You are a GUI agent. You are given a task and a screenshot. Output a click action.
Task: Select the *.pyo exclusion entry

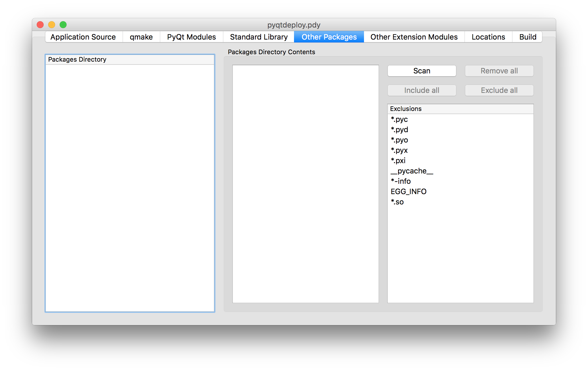click(x=399, y=140)
